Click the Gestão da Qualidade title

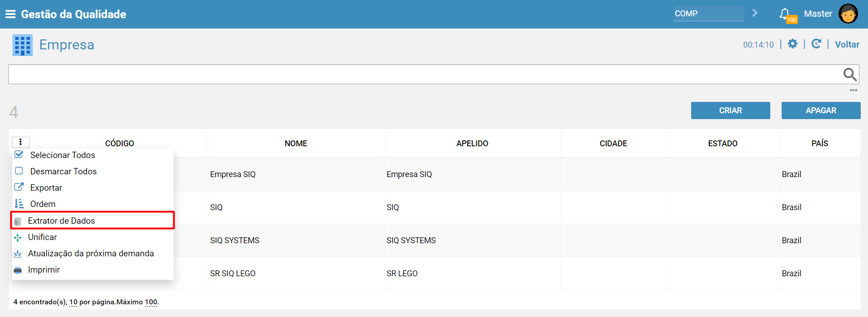(x=73, y=14)
